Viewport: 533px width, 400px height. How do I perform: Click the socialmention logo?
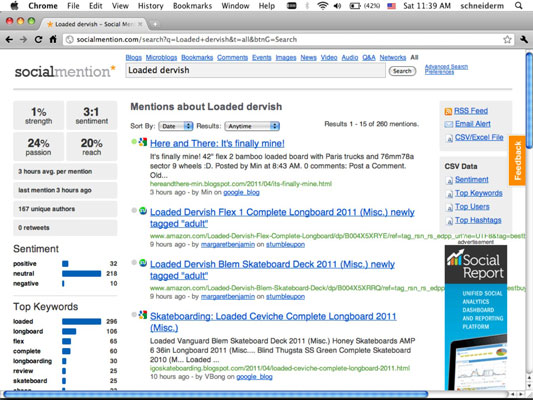click(x=65, y=71)
